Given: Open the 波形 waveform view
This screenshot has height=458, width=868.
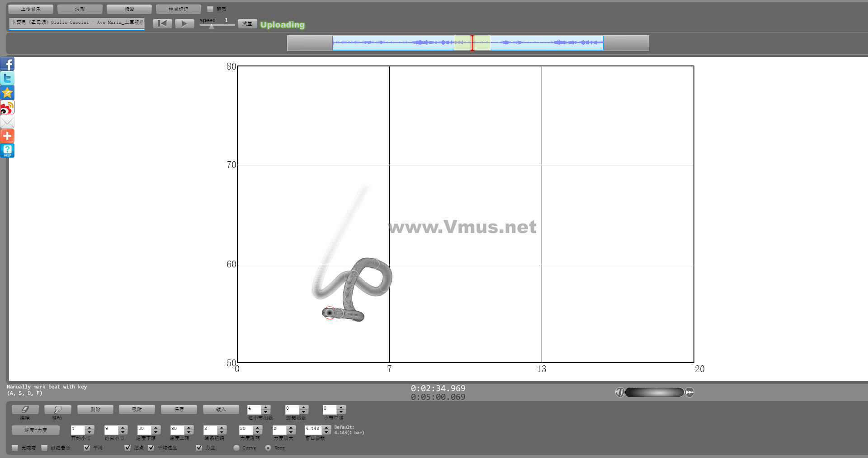Looking at the screenshot, I should tap(80, 9).
